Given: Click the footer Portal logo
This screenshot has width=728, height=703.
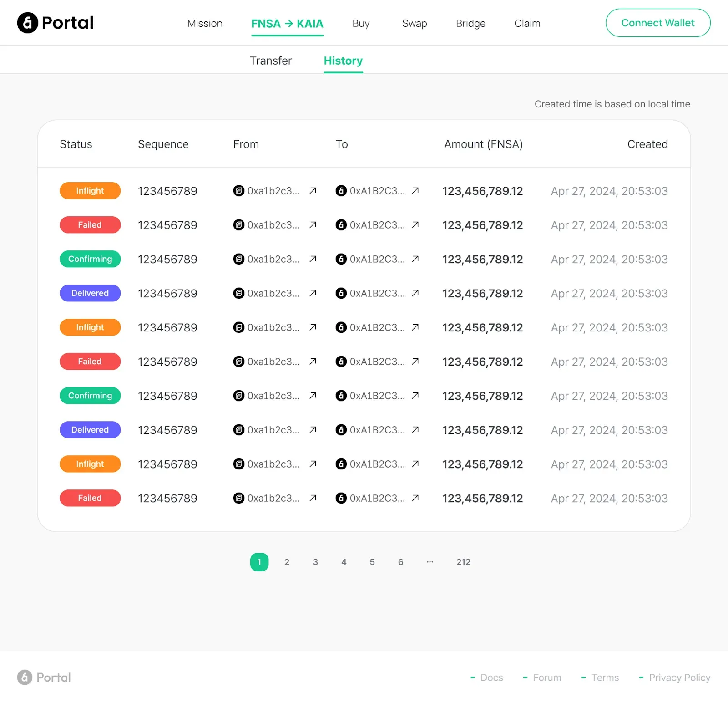Looking at the screenshot, I should pos(44,678).
